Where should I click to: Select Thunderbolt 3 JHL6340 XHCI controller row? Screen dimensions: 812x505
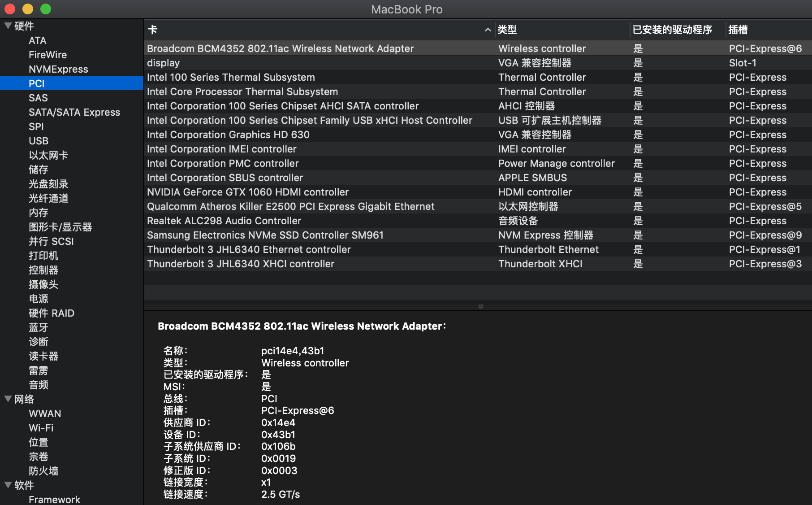478,264
